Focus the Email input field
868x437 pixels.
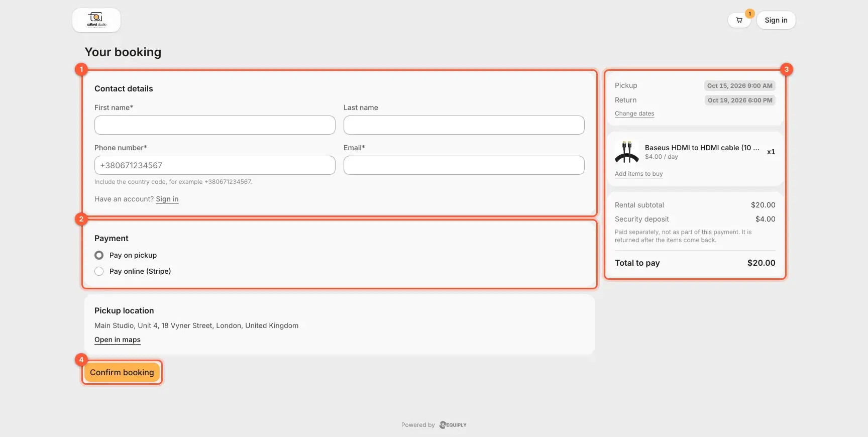point(464,165)
